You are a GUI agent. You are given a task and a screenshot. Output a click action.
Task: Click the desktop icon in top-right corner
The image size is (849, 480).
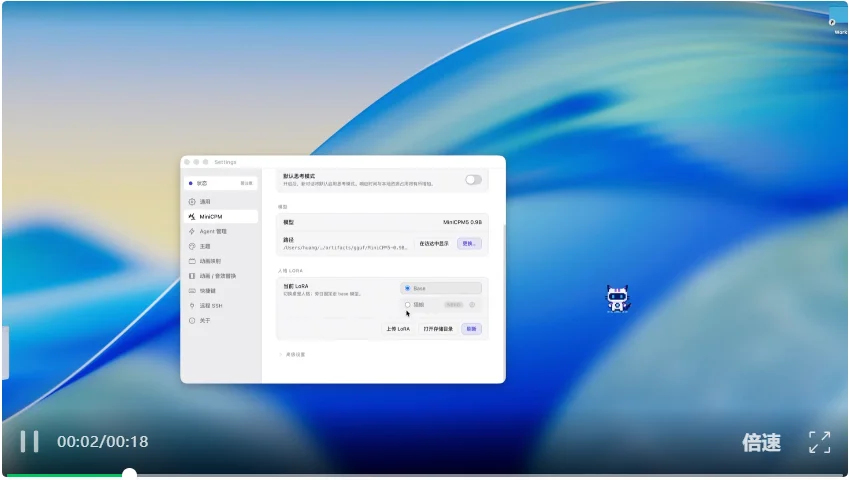[839, 22]
